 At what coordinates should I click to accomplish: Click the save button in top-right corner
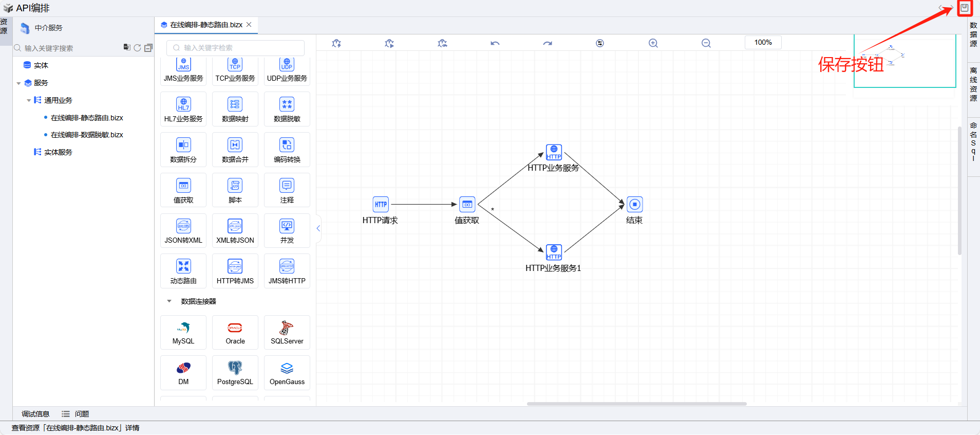964,8
